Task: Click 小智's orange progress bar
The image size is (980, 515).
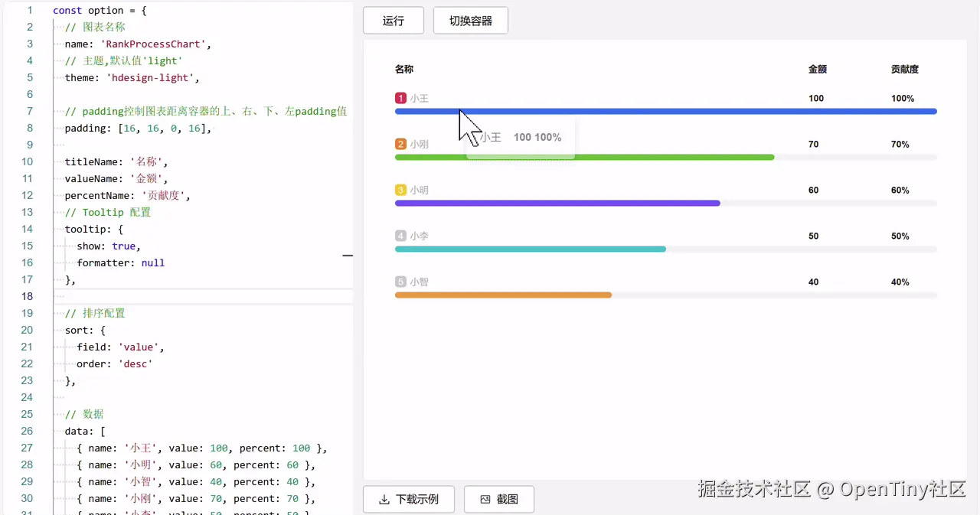Action: point(501,295)
